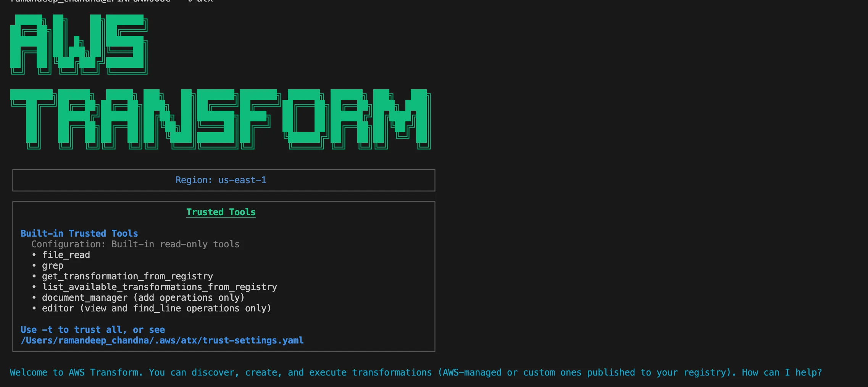Select the document_manager tool entry

[x=143, y=298]
